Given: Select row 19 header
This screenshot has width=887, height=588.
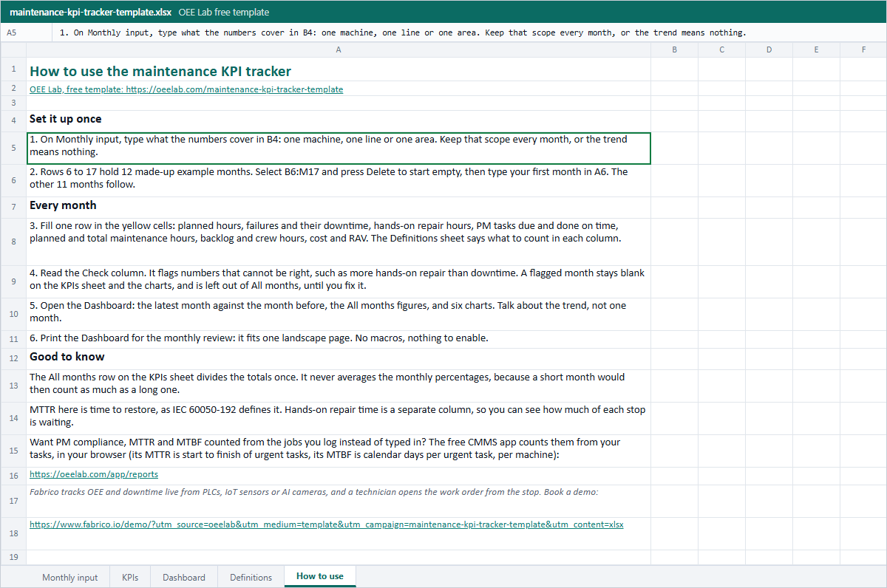Looking at the screenshot, I should click(x=13, y=557).
